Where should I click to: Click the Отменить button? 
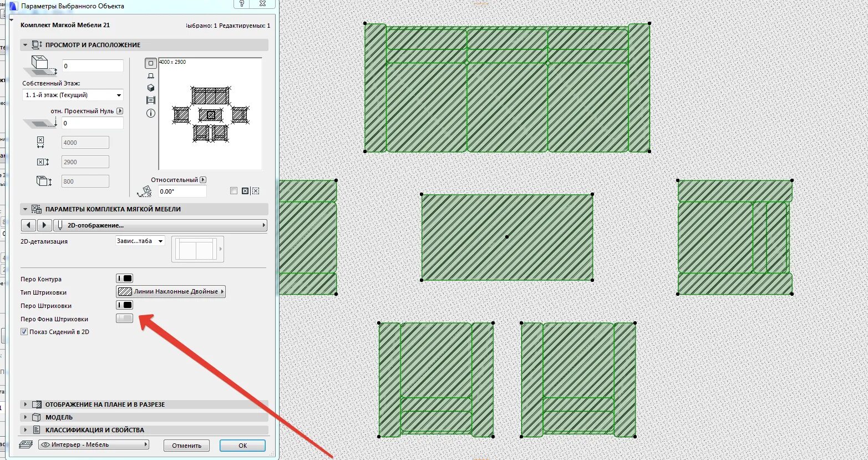point(186,446)
